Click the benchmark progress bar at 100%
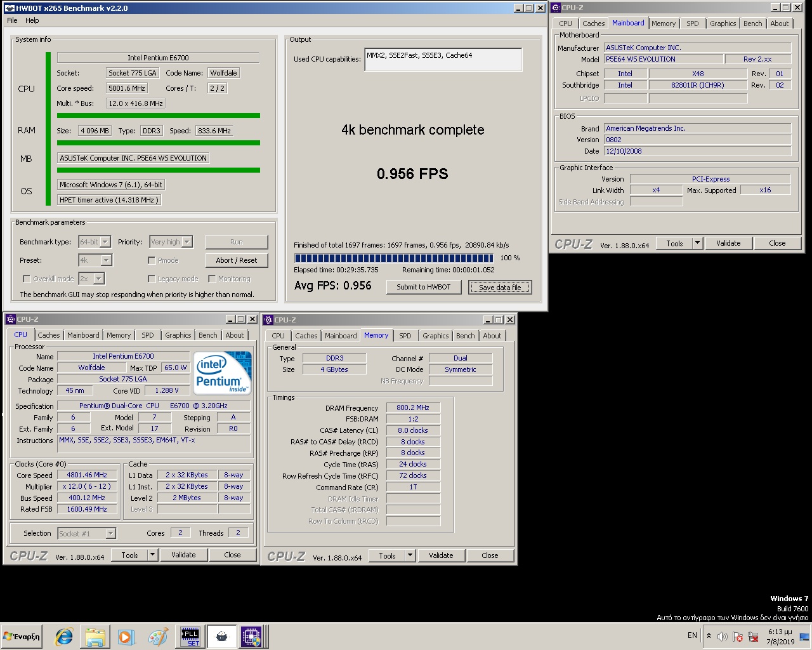 click(394, 258)
